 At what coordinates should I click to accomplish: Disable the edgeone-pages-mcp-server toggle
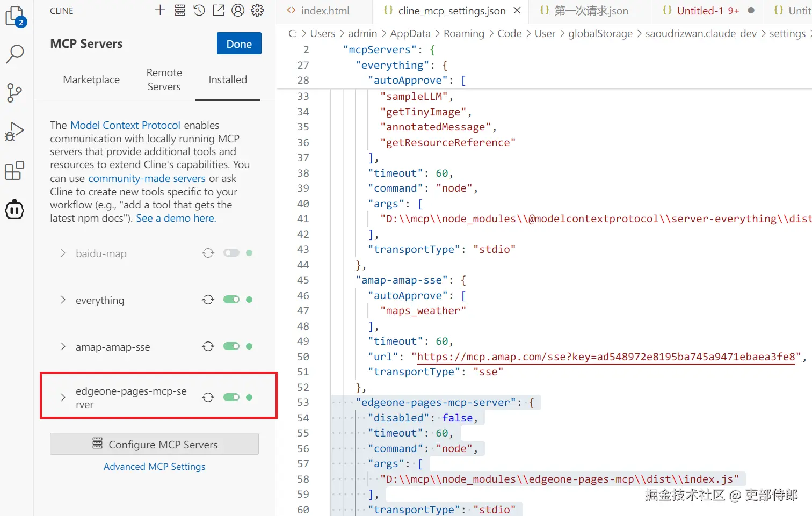tap(231, 397)
